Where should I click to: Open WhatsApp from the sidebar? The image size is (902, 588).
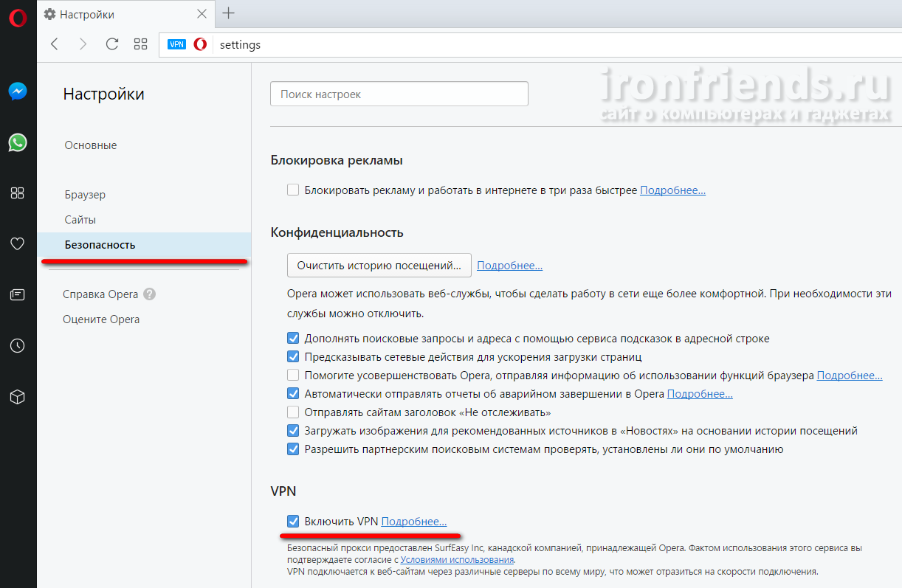(x=18, y=142)
